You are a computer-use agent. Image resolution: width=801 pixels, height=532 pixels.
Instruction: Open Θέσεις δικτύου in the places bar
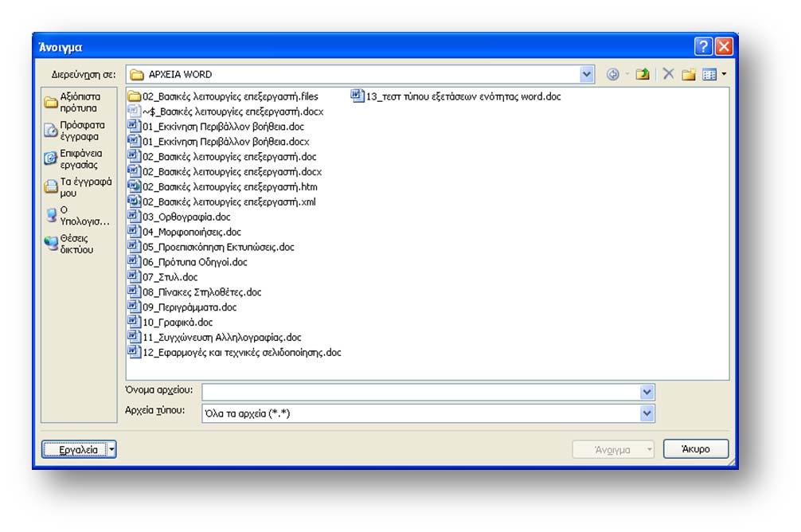point(79,244)
